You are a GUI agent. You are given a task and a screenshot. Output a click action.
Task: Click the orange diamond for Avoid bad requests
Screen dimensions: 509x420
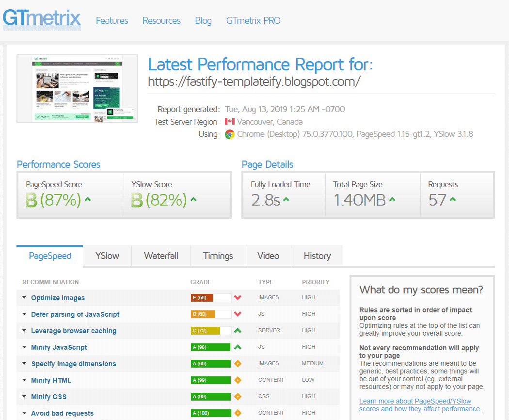coord(238,413)
